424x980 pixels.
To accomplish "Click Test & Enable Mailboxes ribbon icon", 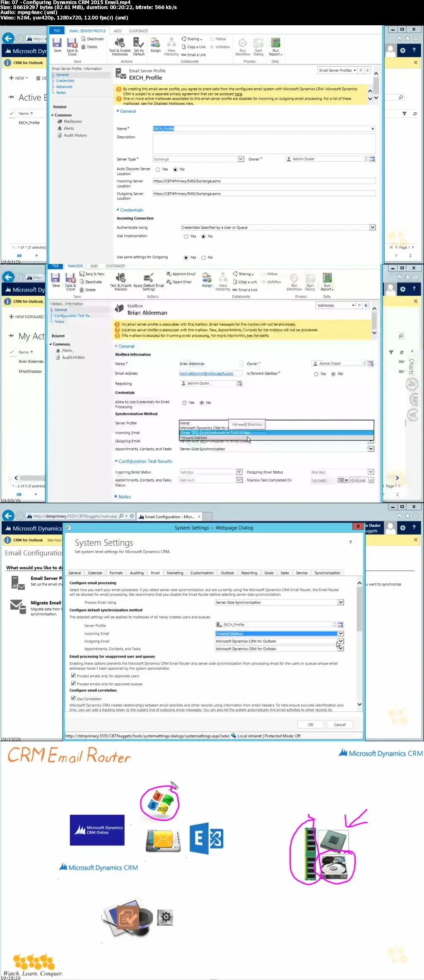I will pos(120,46).
